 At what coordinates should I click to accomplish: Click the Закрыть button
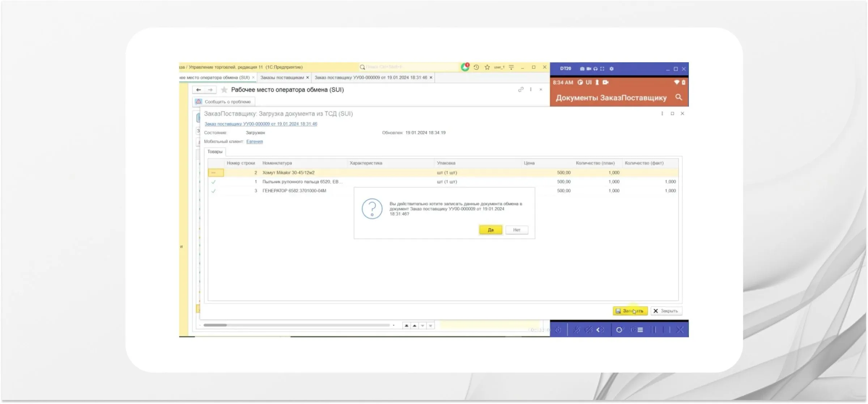666,311
